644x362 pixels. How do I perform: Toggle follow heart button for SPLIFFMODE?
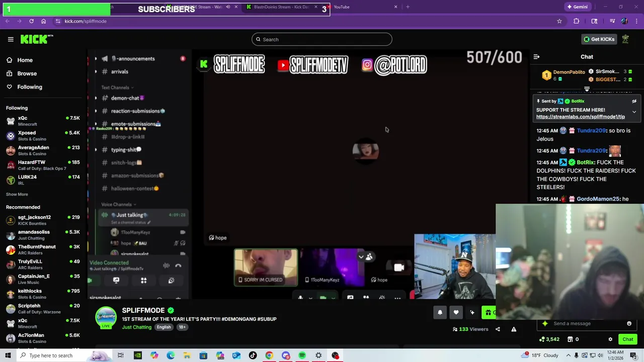[x=456, y=313]
